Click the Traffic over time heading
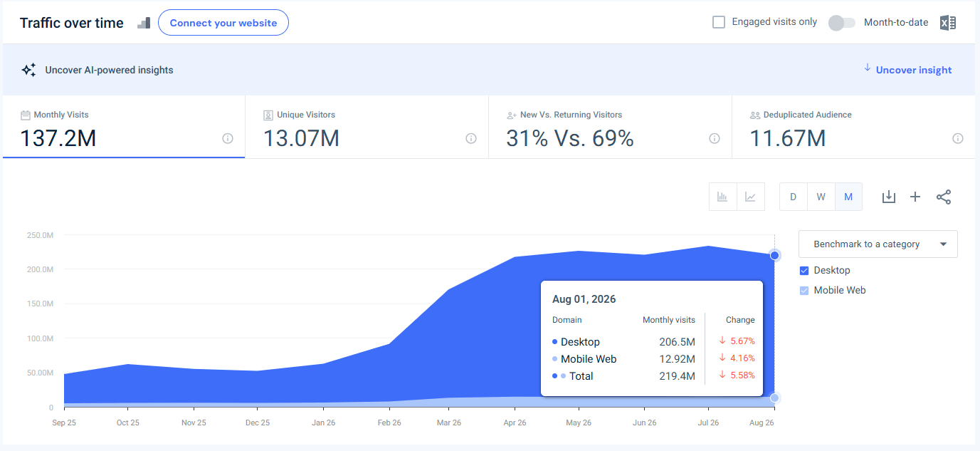 [72, 23]
